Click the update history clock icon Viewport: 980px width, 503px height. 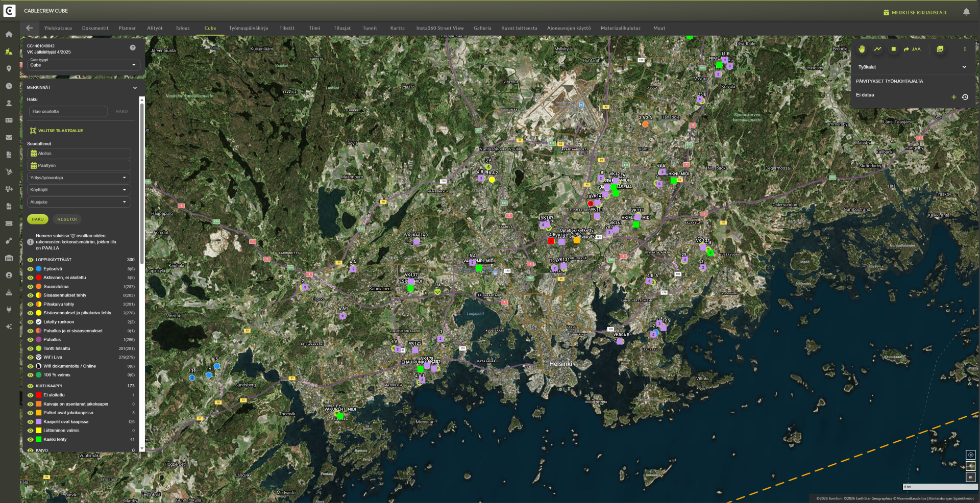coord(965,97)
